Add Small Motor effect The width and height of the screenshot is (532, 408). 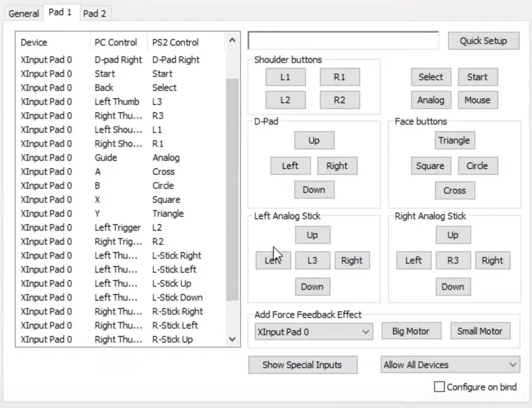pyautogui.click(x=480, y=331)
